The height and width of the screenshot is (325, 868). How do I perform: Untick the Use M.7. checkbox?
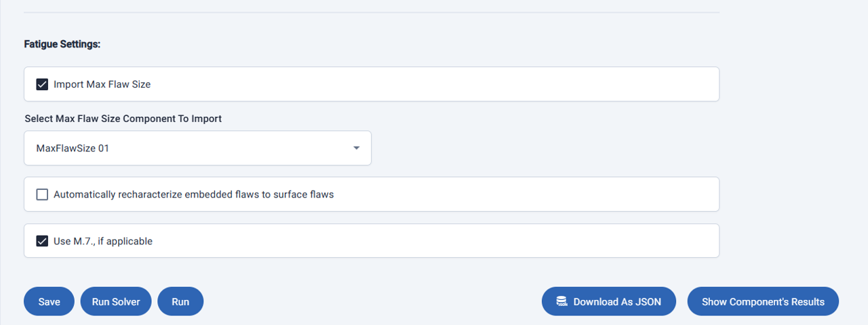[42, 241]
